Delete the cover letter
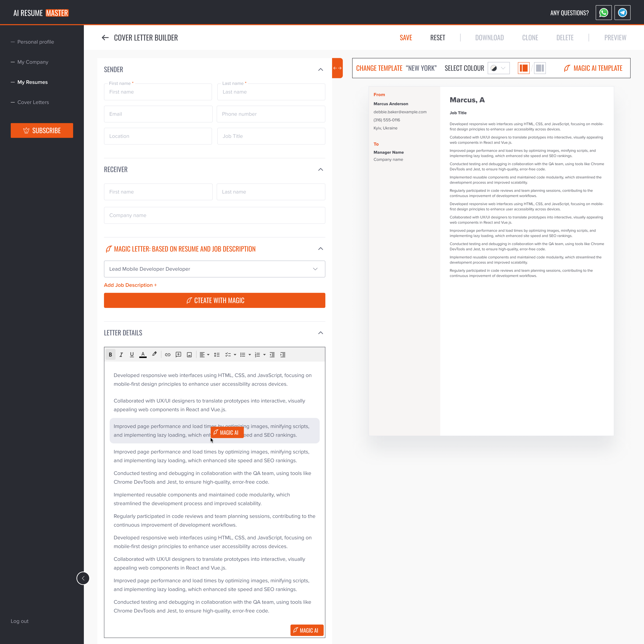 pyautogui.click(x=565, y=38)
